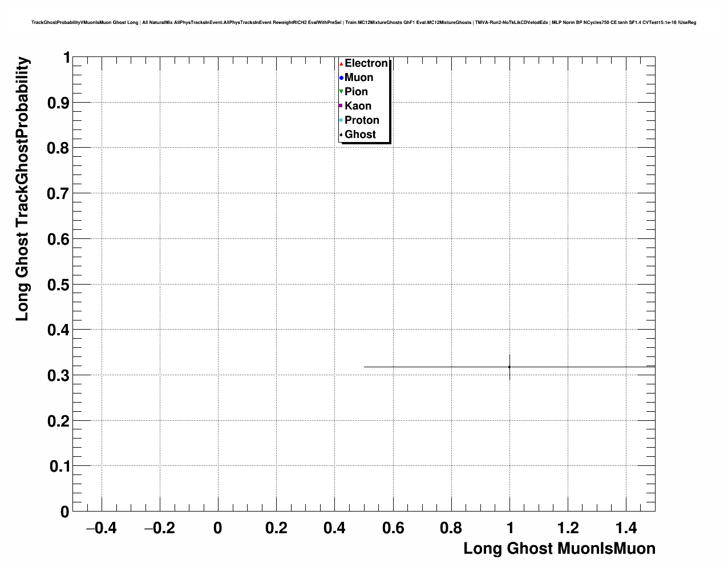
Task: Click the x-axis label 0.2
Action: (276, 528)
